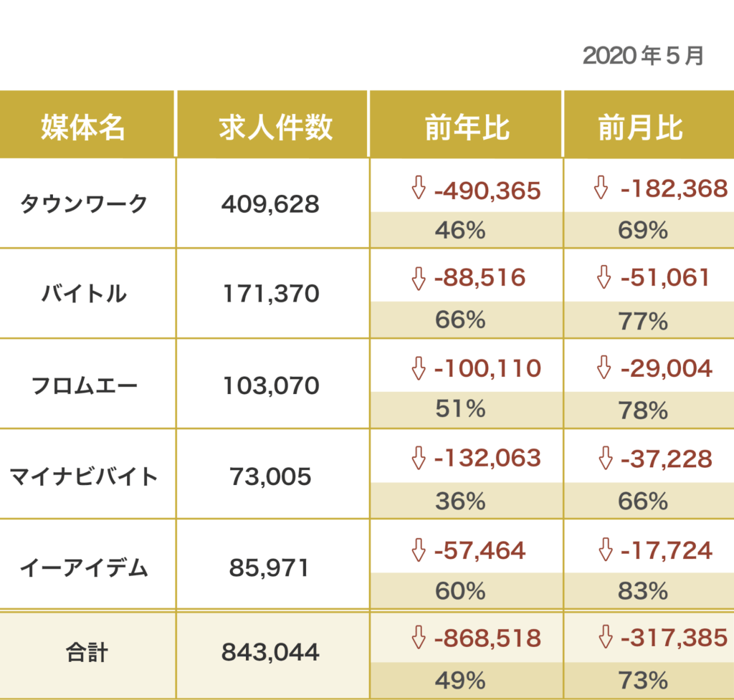
Task: Click the down arrow next to -51,061
Action: click(x=602, y=278)
